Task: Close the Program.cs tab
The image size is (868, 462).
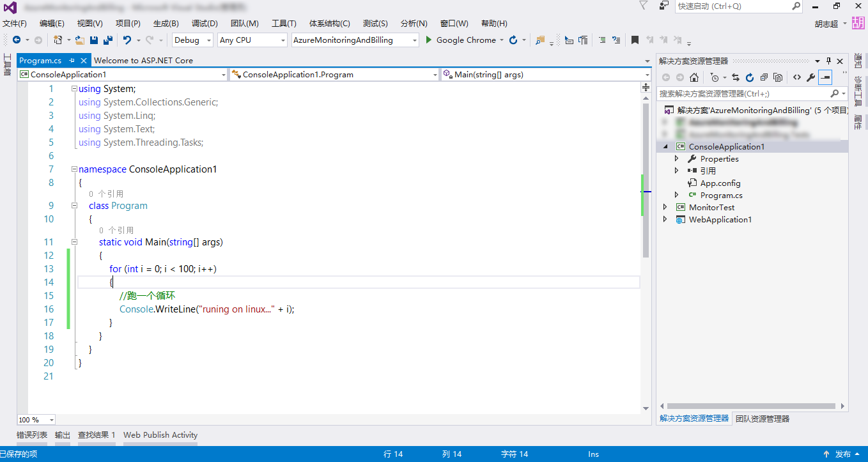Action: (84, 60)
